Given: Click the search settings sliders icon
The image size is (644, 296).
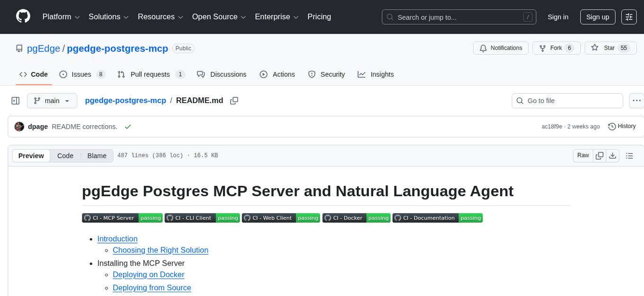Looking at the screenshot, I should pyautogui.click(x=629, y=17).
